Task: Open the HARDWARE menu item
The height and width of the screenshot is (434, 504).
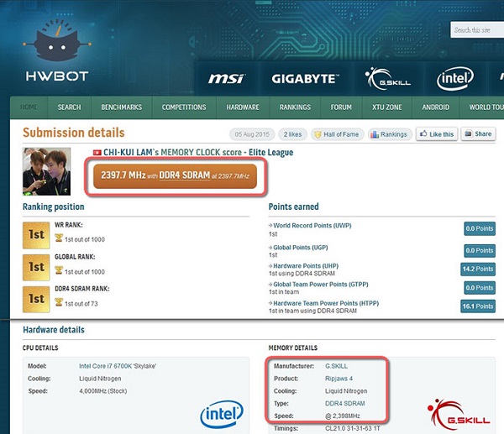Action: pyautogui.click(x=243, y=107)
